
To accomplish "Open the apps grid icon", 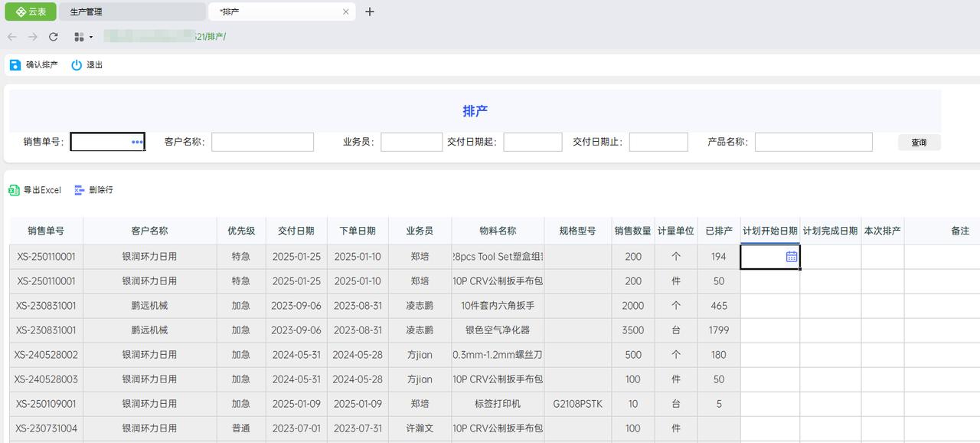I will pos(79,37).
